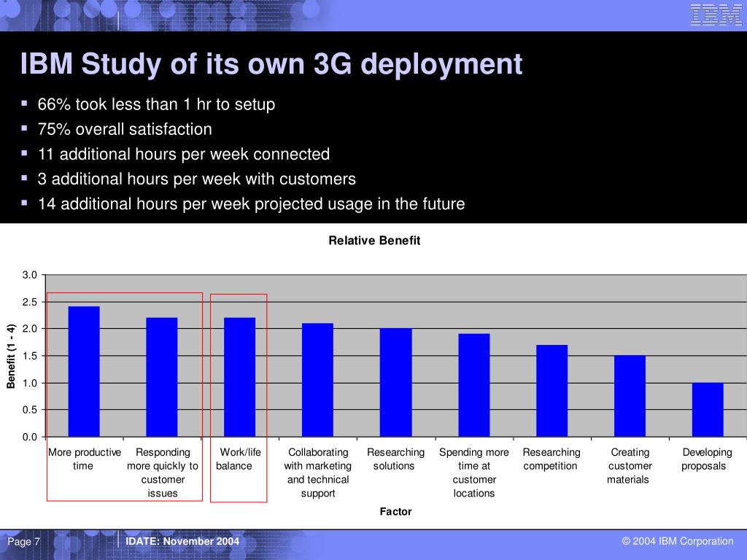Click the 'Work/life balance' axis label
This screenshot has height=560, width=747.
tap(239, 459)
